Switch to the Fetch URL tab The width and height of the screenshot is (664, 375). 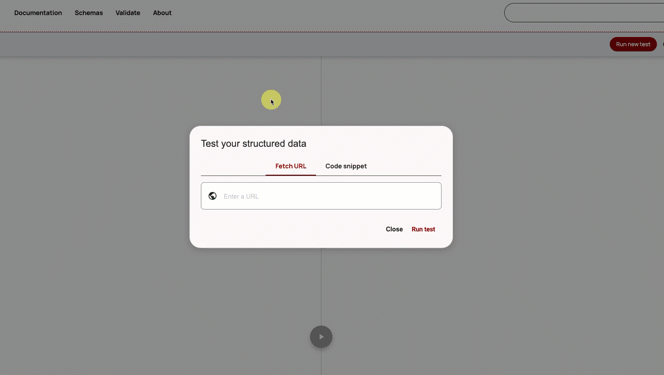tap(290, 166)
